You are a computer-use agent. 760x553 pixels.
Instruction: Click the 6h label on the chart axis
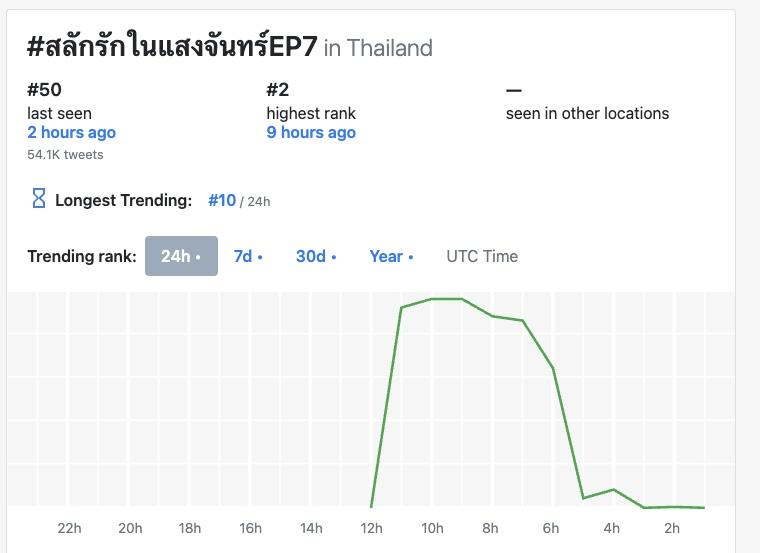551,528
